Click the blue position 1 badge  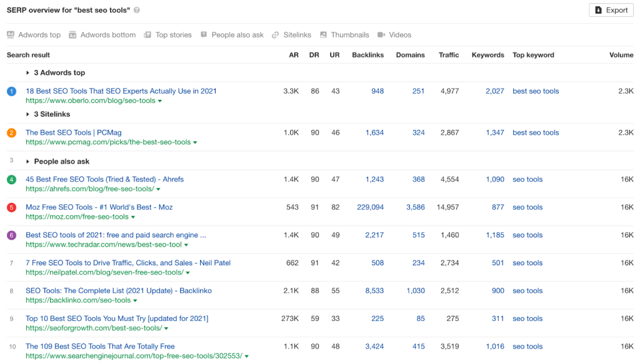click(11, 91)
